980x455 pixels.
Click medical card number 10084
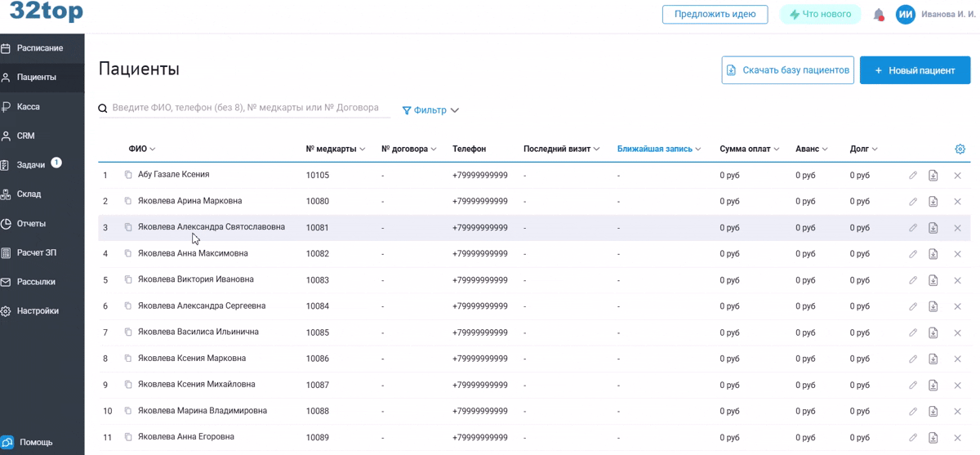[x=318, y=306]
